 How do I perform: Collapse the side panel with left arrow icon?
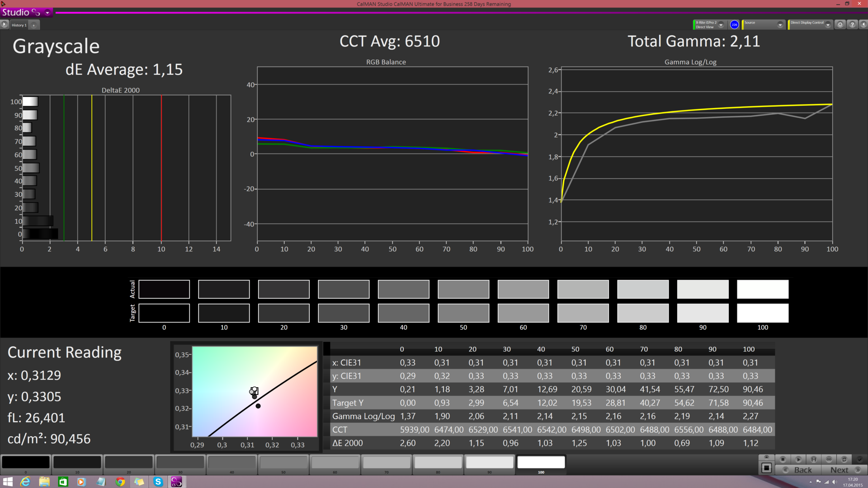click(863, 25)
